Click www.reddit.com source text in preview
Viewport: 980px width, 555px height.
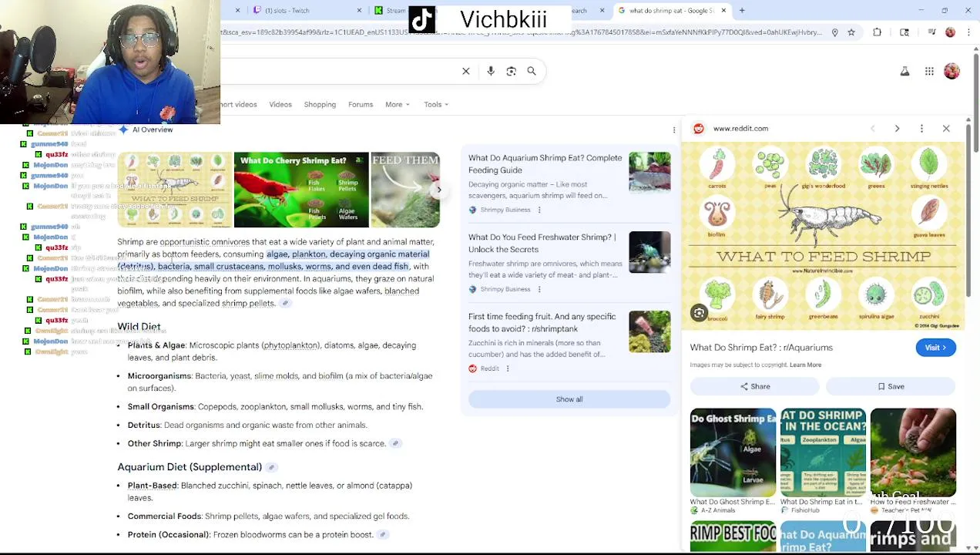coord(740,129)
